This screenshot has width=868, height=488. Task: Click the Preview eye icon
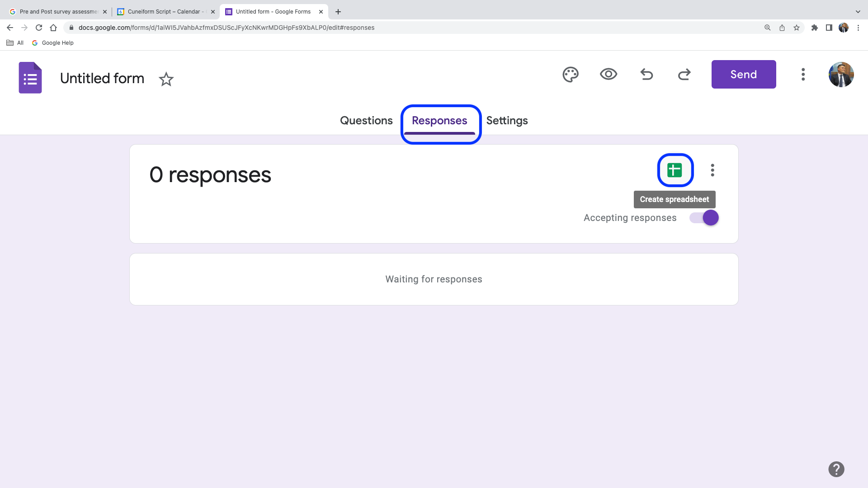coord(609,74)
